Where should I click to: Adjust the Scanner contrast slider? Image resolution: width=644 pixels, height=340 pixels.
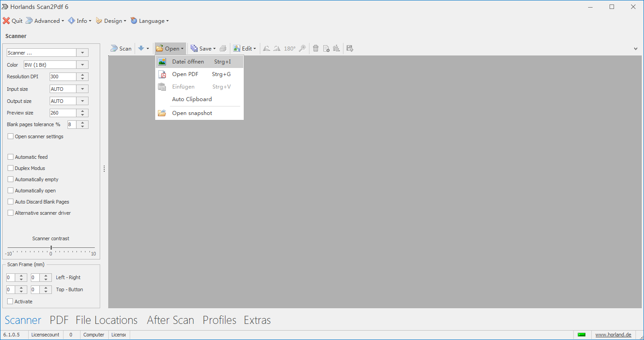click(x=51, y=246)
